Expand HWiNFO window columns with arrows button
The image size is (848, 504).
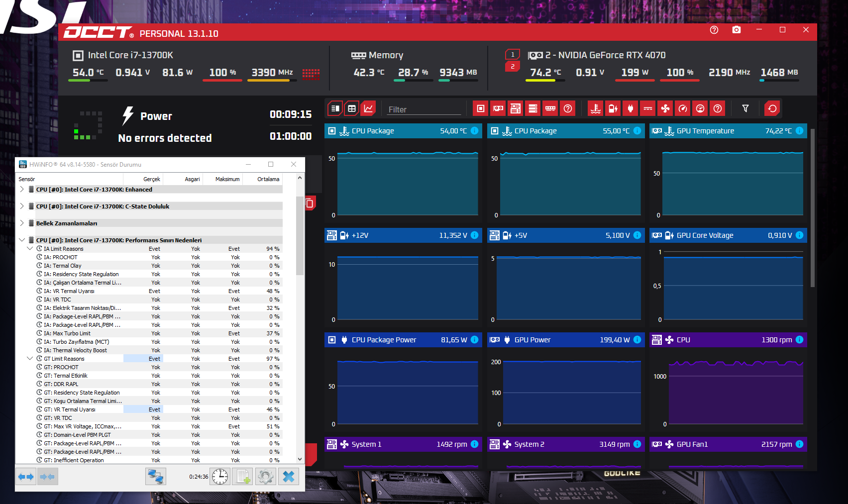coord(26,477)
